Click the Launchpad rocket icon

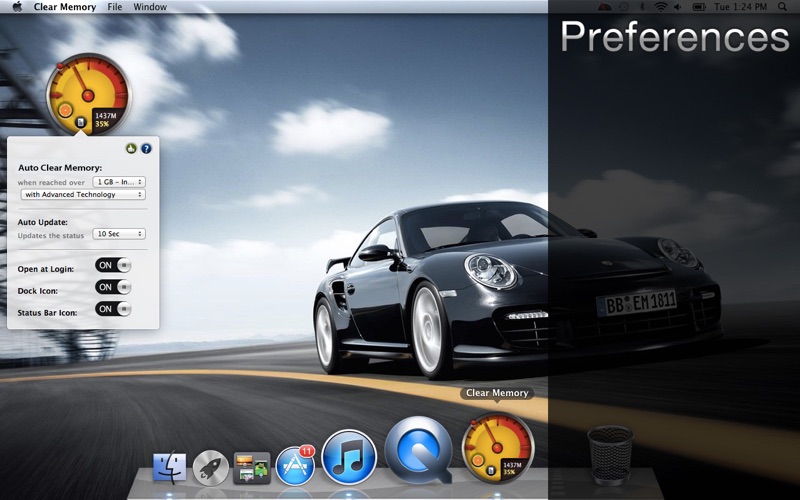(211, 467)
